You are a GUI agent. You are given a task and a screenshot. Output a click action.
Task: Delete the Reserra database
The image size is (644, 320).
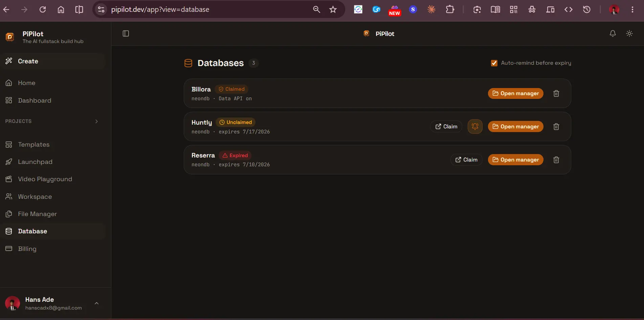[556, 160]
